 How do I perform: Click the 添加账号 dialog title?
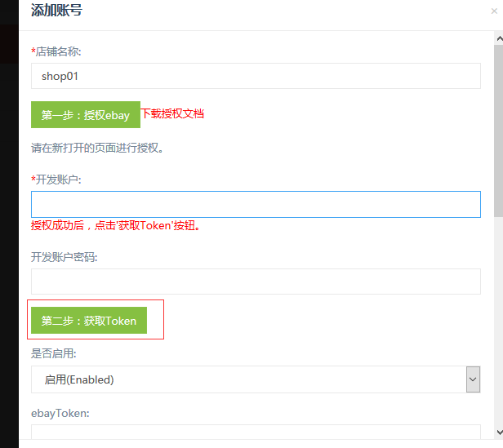57,10
